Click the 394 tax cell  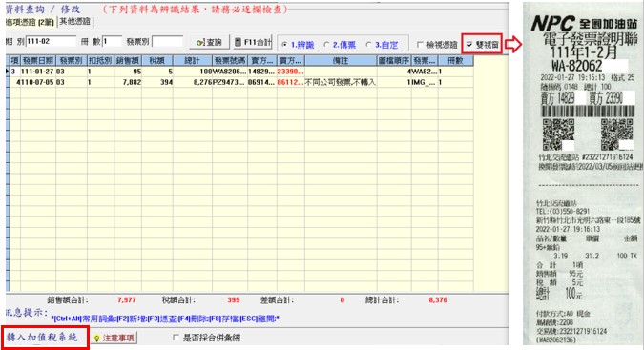click(156, 82)
